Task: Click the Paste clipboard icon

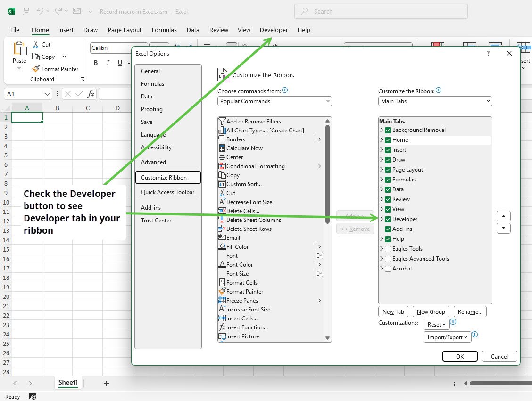Action: tap(20, 49)
